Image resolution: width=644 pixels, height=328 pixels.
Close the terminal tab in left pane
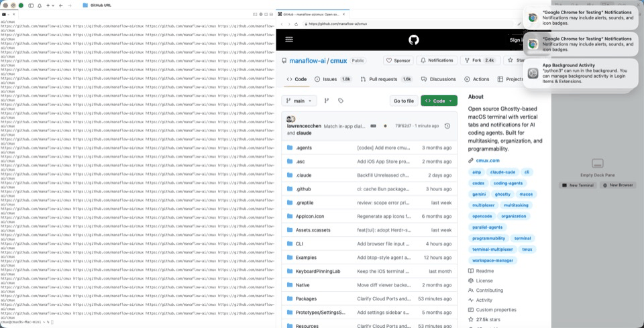[x=13, y=14]
